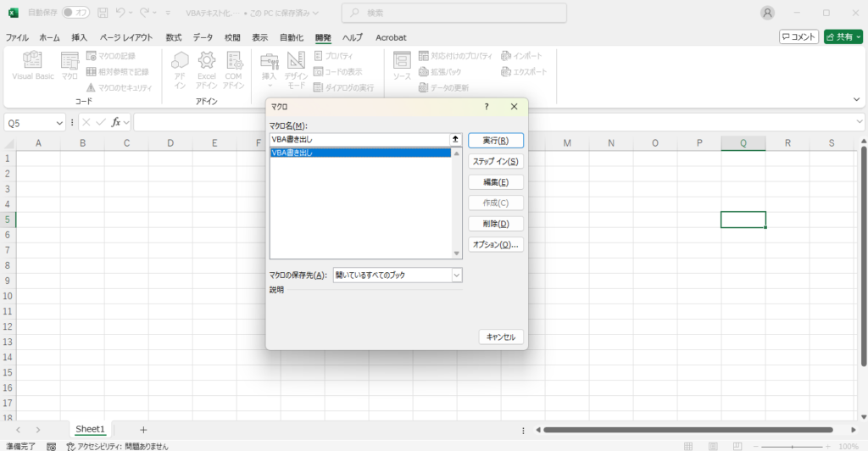
Task: Click the XML Source icon
Action: point(402,61)
